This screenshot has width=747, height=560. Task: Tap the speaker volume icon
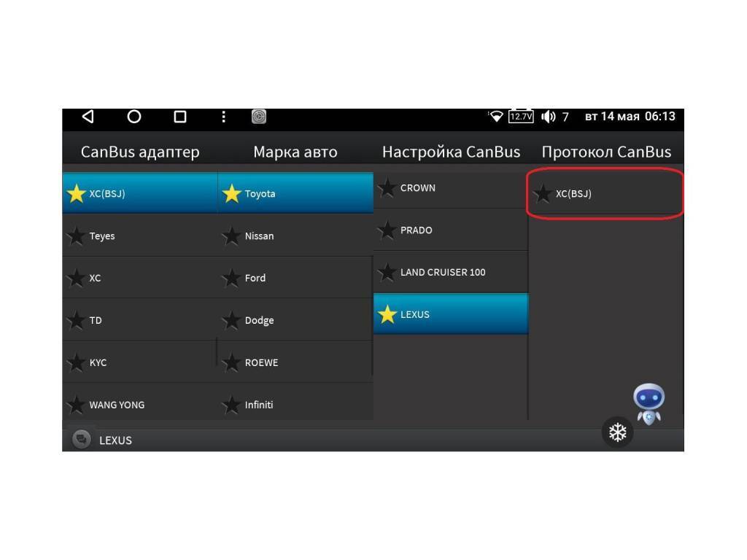tap(548, 117)
